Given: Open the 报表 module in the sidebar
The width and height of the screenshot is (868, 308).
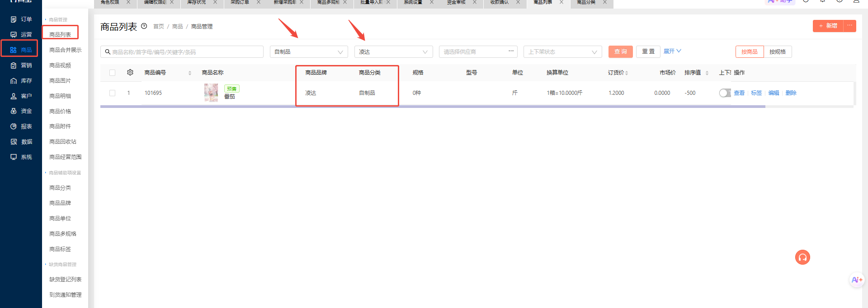Looking at the screenshot, I should (x=21, y=126).
